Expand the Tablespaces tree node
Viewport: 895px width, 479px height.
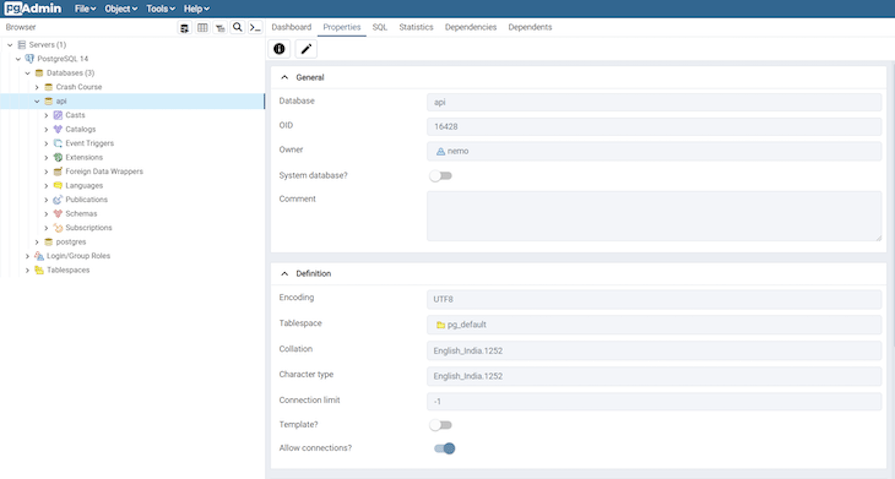pos(27,270)
